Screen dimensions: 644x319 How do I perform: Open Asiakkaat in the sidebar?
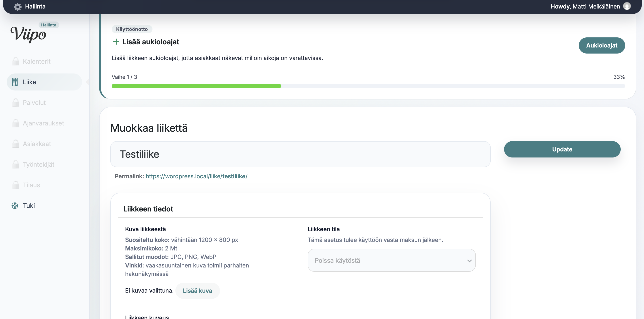(x=44, y=144)
